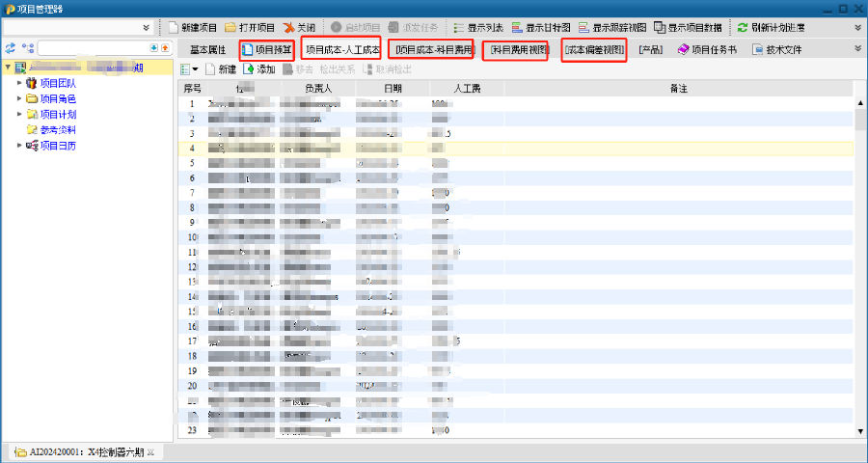The image size is (868, 463).
Task: Click the greyed 启动项目 button
Action: tap(355, 27)
